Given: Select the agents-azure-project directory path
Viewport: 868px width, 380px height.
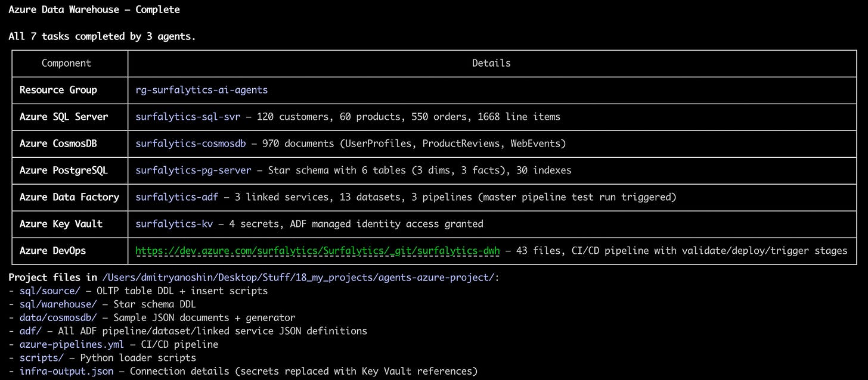Looking at the screenshot, I should 298,278.
